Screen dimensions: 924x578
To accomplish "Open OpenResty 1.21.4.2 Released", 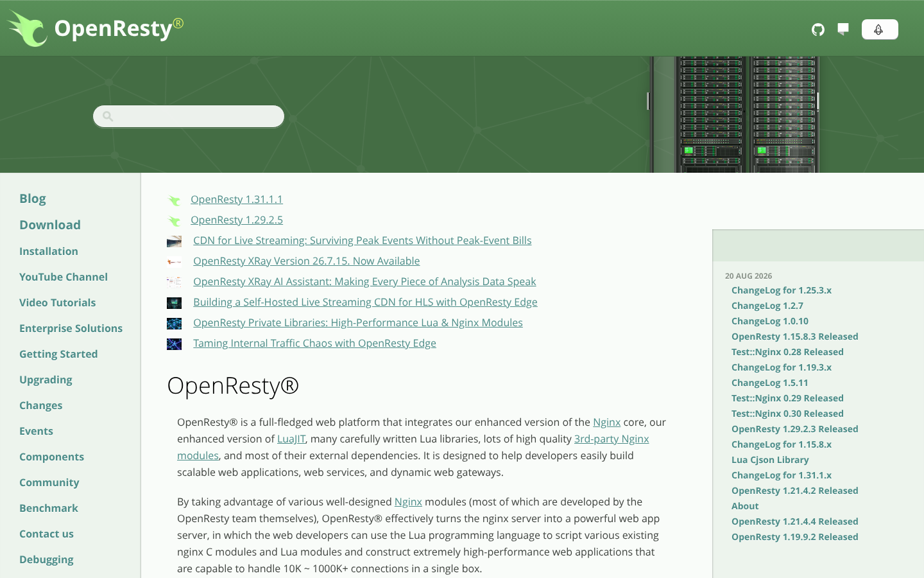I will pos(795,491).
